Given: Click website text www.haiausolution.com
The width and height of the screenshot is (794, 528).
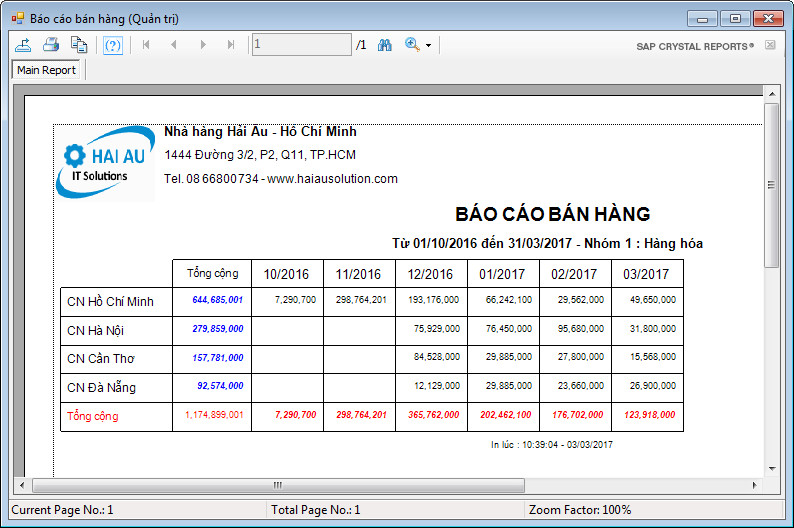Looking at the screenshot, I should pos(332,179).
